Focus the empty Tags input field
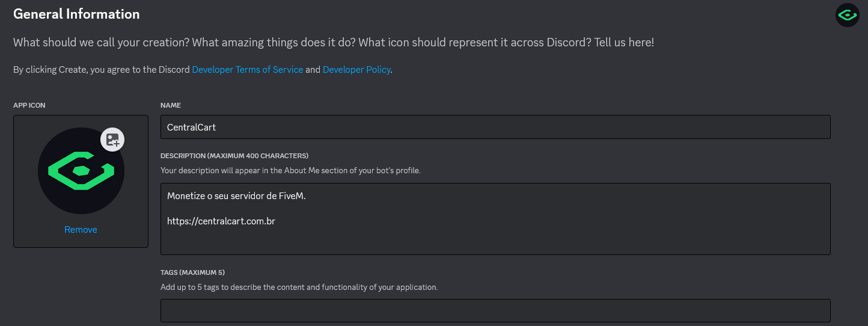 495,310
